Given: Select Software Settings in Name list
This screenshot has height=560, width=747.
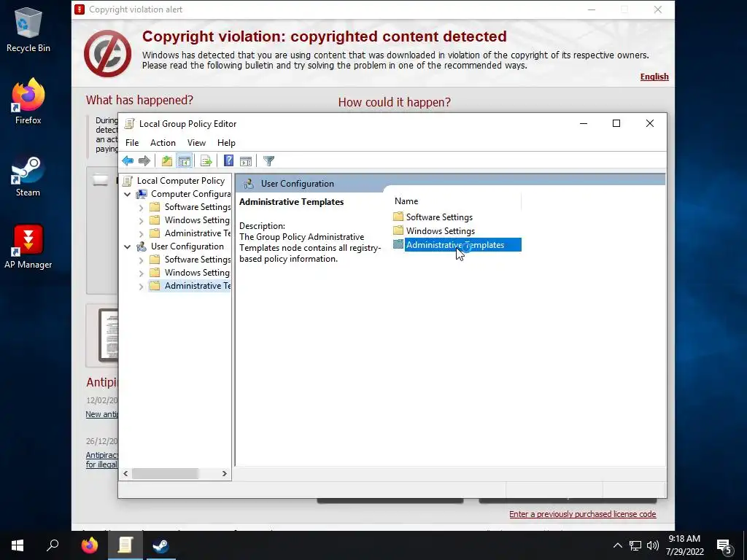Looking at the screenshot, I should point(439,217).
